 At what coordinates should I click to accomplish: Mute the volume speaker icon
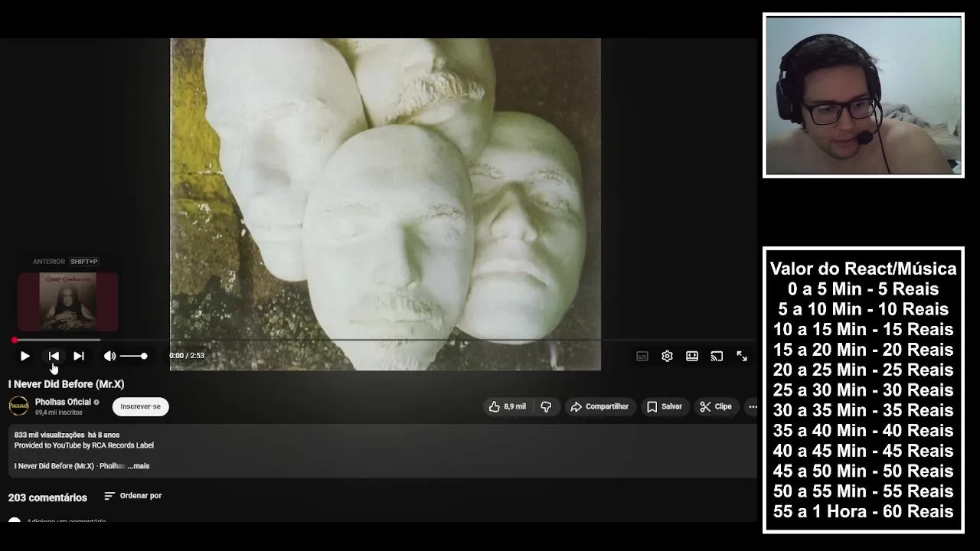click(x=109, y=356)
